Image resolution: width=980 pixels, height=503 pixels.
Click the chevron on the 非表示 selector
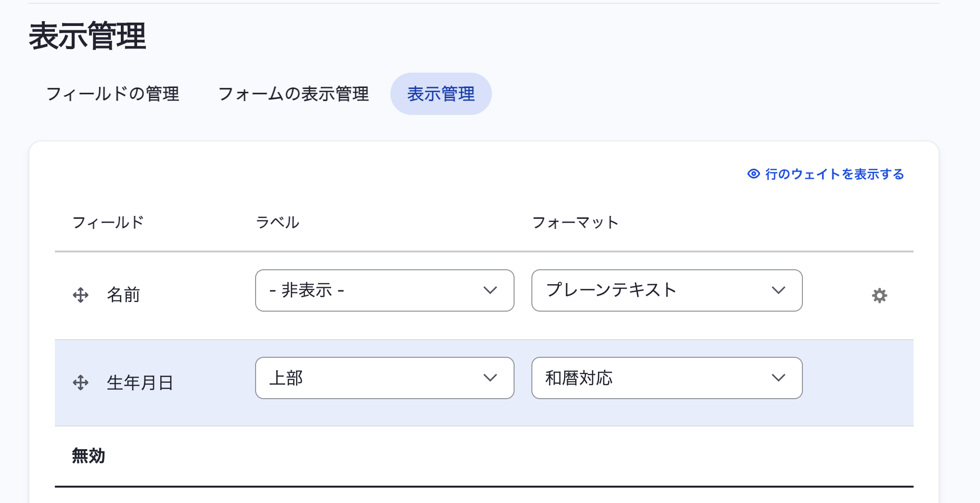pyautogui.click(x=490, y=290)
